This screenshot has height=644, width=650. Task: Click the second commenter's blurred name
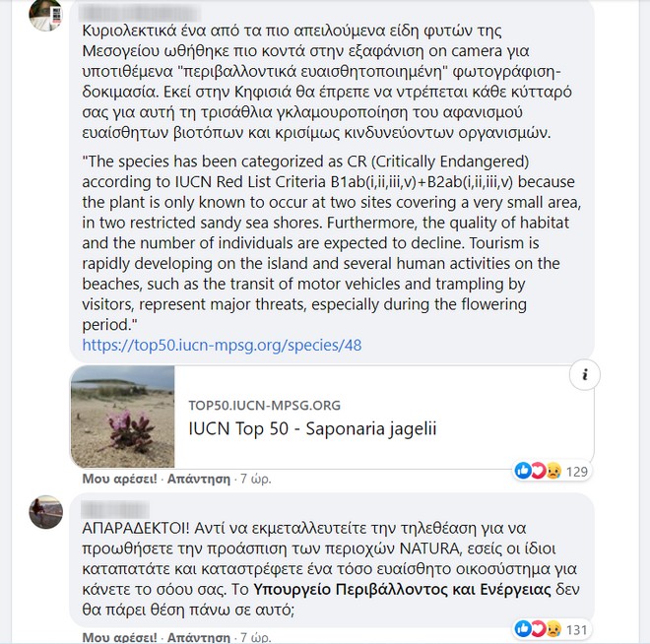(x=115, y=509)
